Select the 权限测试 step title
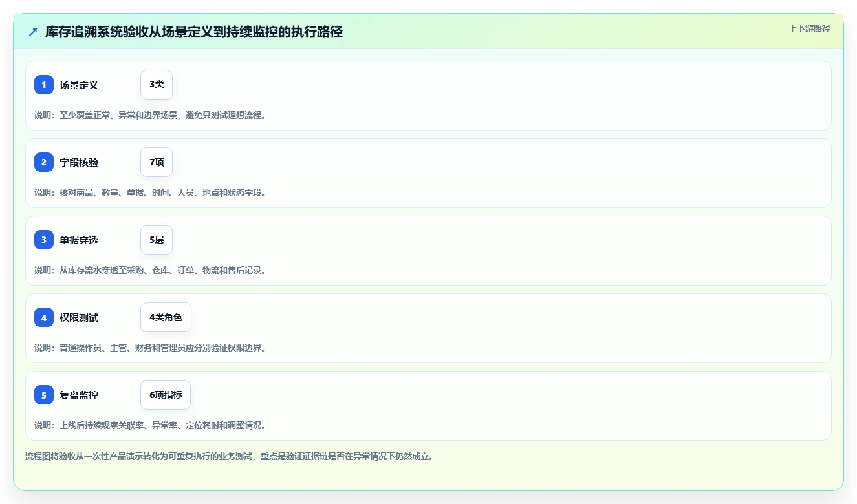Image resolution: width=857 pixels, height=504 pixels. pos(79,317)
